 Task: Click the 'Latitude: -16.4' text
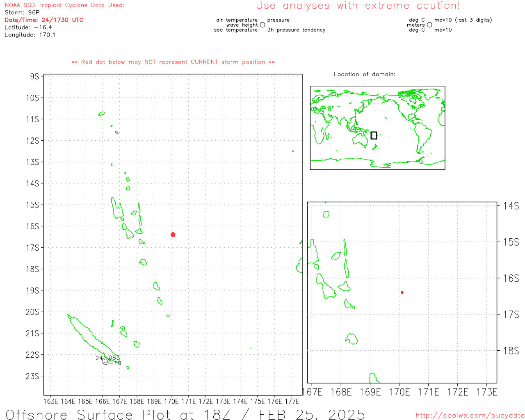click(28, 27)
